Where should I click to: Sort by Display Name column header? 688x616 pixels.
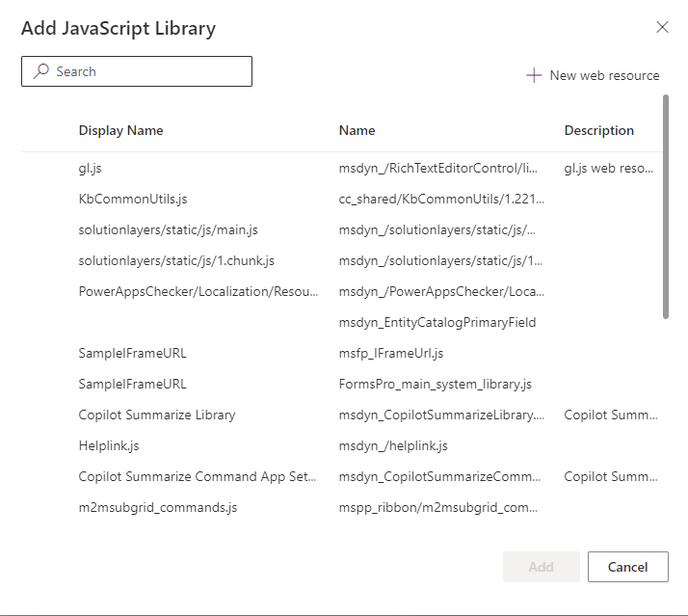pyautogui.click(x=120, y=130)
